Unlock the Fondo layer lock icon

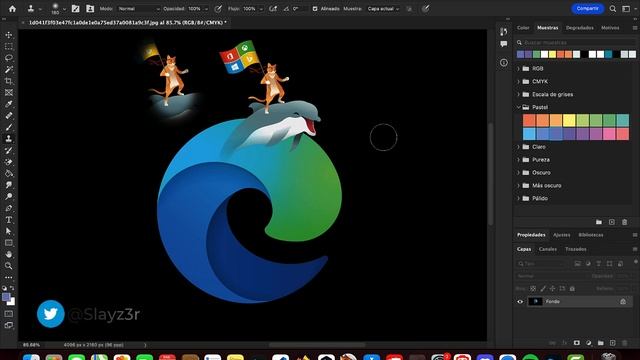click(x=623, y=302)
